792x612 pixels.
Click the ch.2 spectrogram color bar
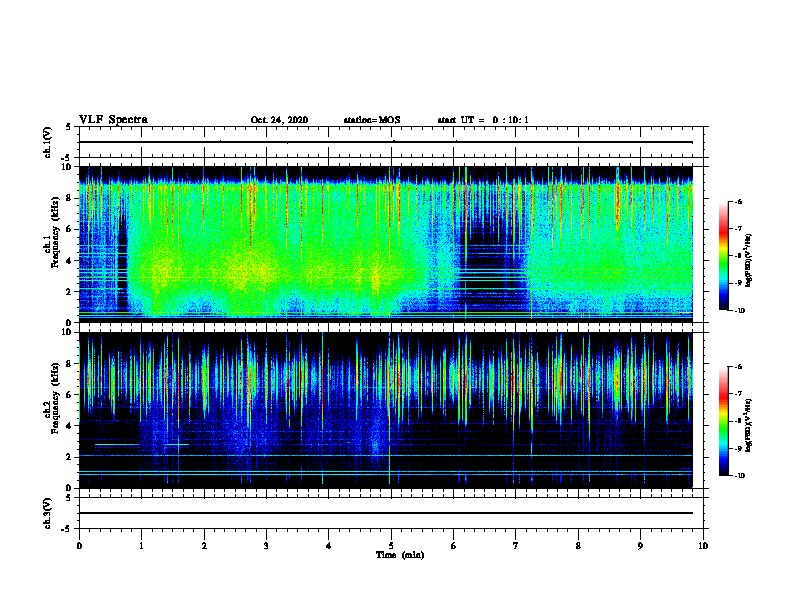point(724,421)
